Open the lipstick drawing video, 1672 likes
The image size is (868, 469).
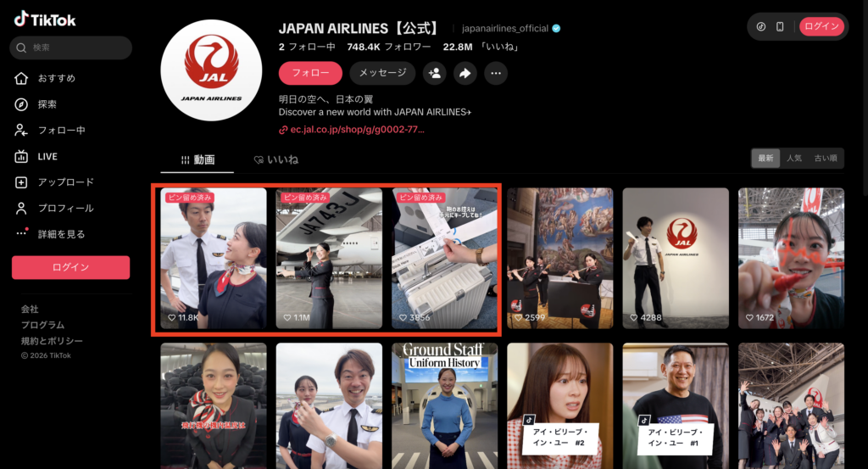[x=791, y=258]
